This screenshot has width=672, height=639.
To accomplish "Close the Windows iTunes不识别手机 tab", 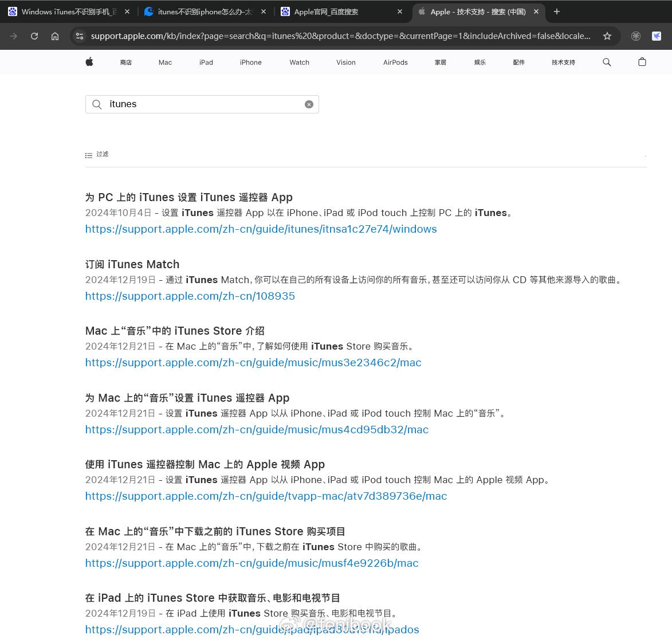I will click(127, 11).
